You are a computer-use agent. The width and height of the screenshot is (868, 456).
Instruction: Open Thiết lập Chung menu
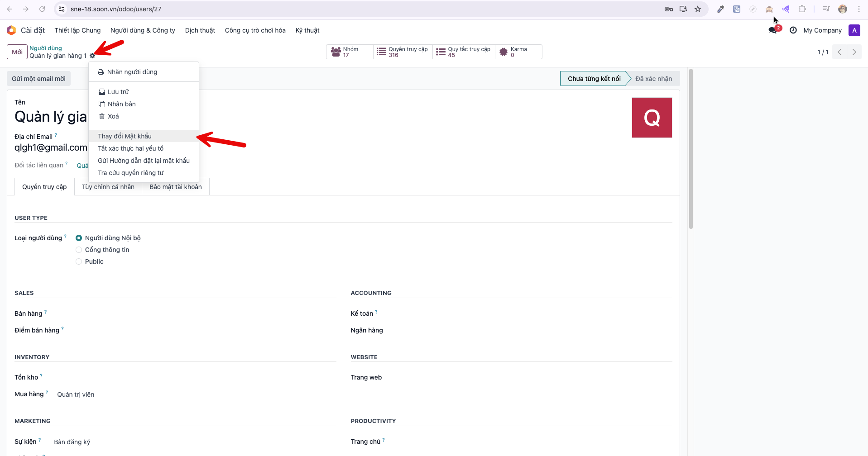[x=77, y=30]
